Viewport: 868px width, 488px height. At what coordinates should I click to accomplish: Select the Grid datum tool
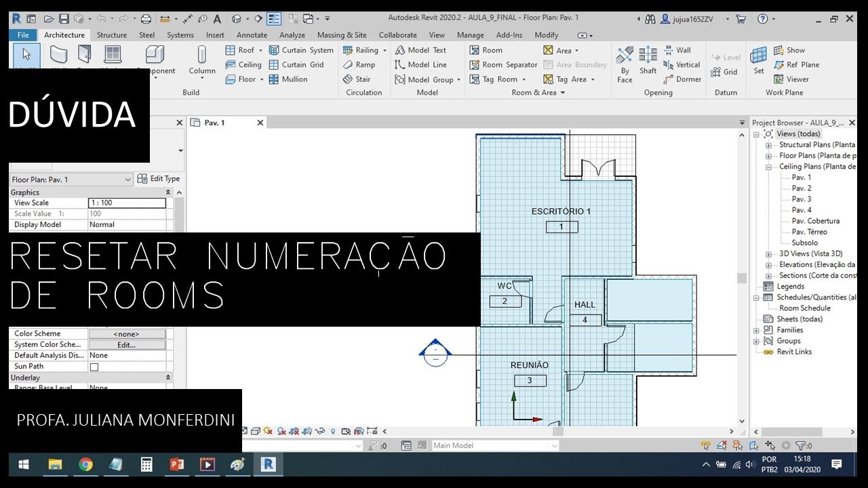point(724,72)
